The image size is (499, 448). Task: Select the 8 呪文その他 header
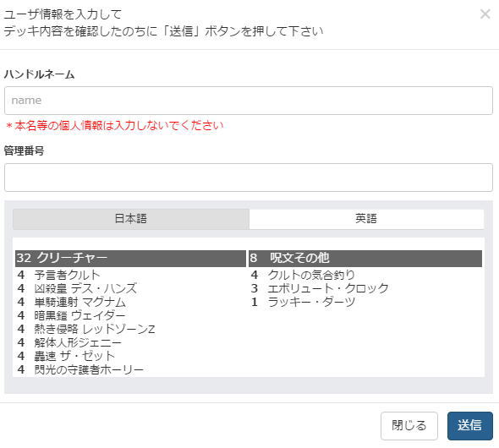point(365,258)
